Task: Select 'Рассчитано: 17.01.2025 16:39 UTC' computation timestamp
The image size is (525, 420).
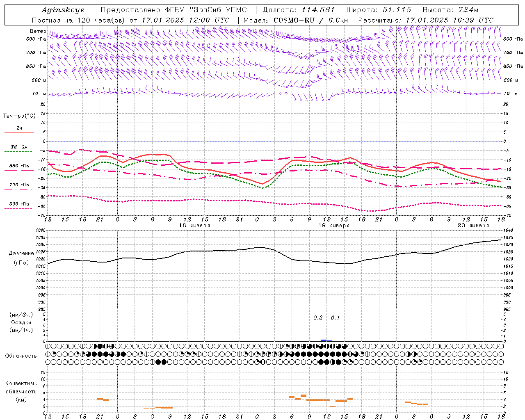Action: 426,20
